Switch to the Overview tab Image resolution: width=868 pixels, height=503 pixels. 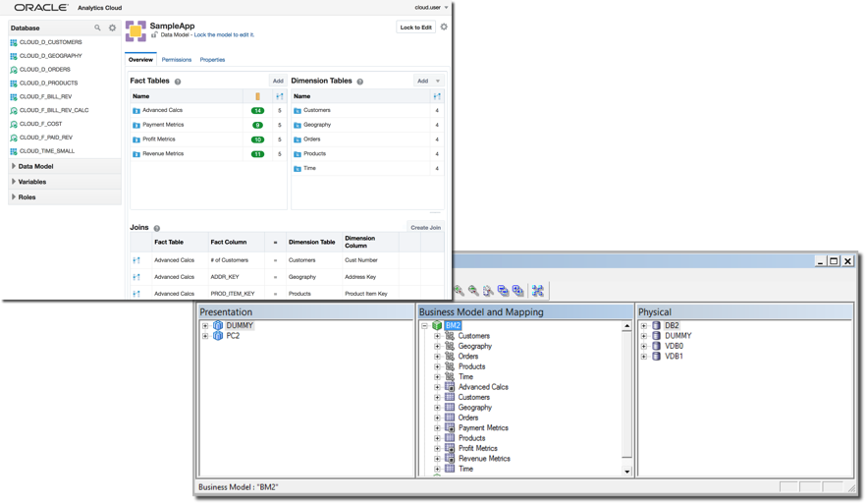pyautogui.click(x=140, y=59)
